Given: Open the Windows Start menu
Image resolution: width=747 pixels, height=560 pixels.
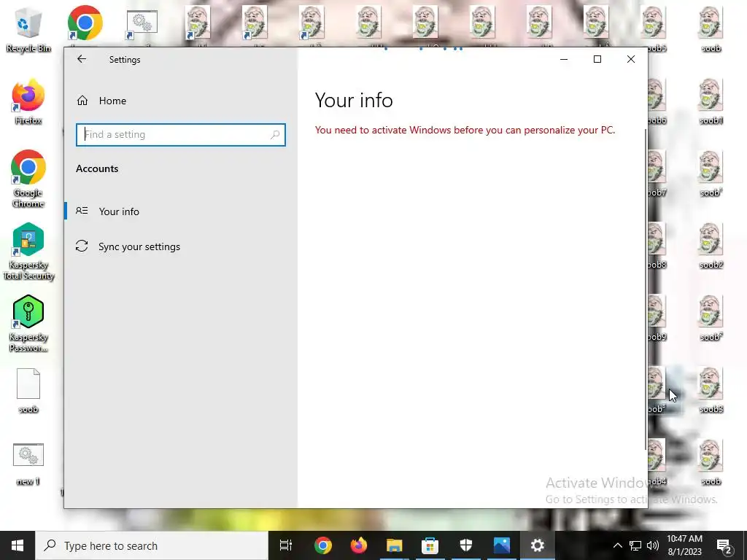Looking at the screenshot, I should [18, 545].
